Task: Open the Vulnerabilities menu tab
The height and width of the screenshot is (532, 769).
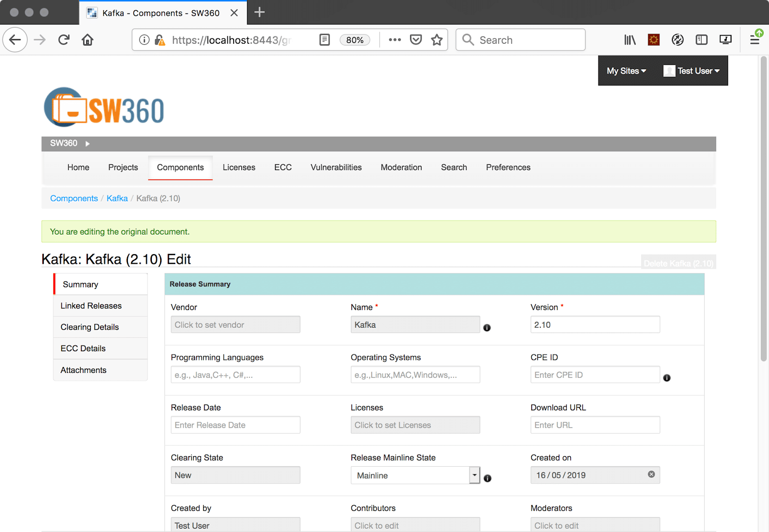Action: click(x=336, y=167)
